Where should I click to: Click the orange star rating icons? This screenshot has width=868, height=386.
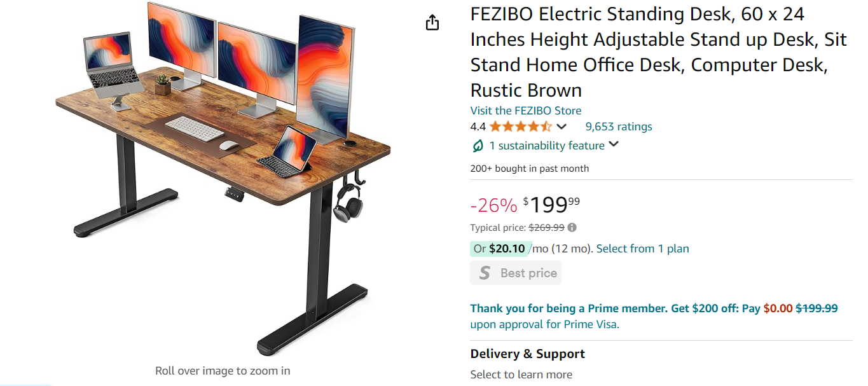tap(520, 127)
